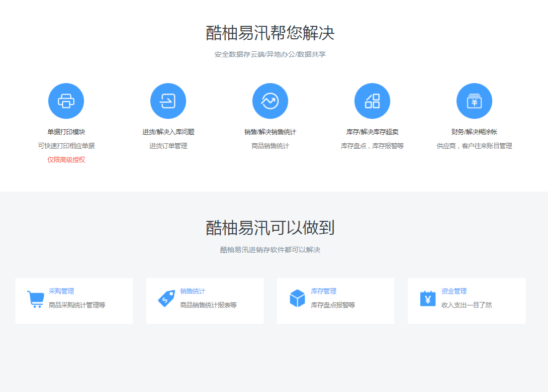This screenshot has height=392, width=548.
Task: Click the shopping cart icon
Action: (x=35, y=299)
